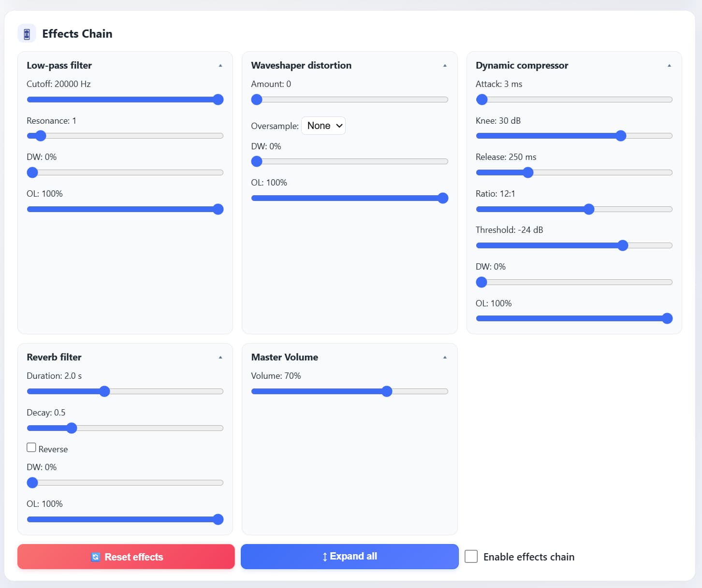702x588 pixels.
Task: Collapse the Master Volume panel
Action: pos(445,358)
